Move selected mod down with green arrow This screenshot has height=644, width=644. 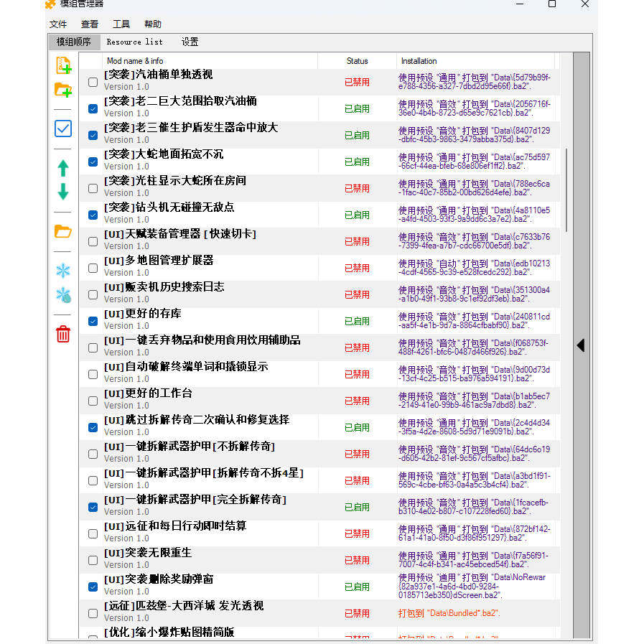63,192
